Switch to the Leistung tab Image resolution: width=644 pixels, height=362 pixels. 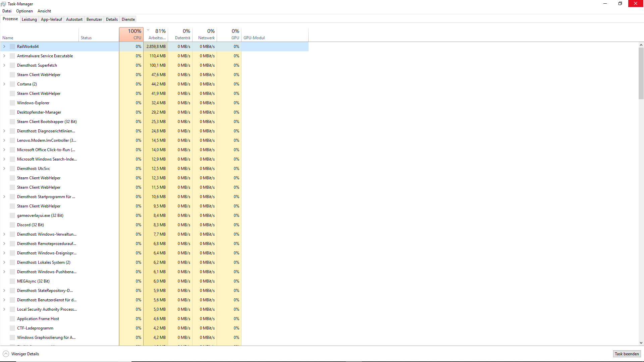tap(29, 19)
